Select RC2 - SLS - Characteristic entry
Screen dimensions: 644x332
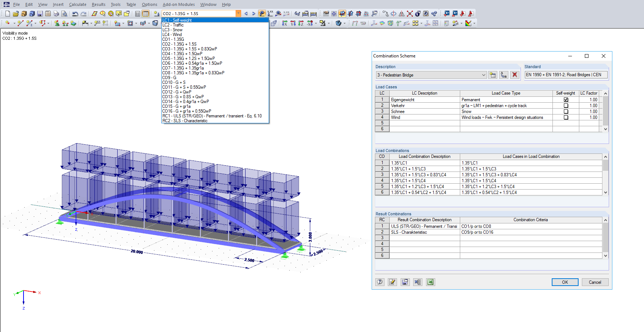click(215, 121)
